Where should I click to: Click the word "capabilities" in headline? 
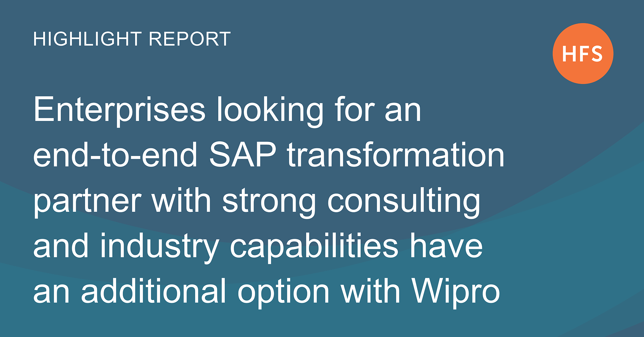coord(314,247)
